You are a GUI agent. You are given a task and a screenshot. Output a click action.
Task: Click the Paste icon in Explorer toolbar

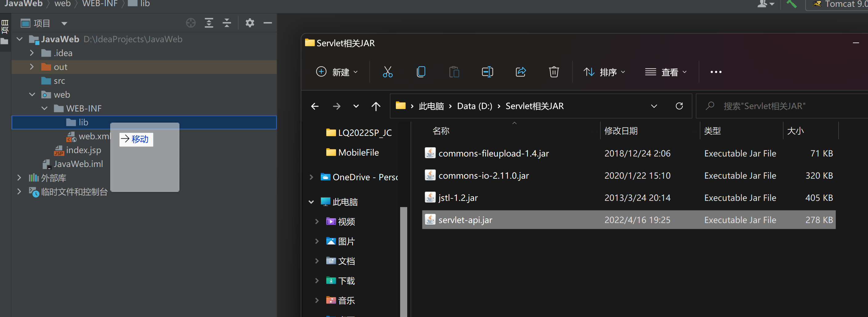coord(454,72)
